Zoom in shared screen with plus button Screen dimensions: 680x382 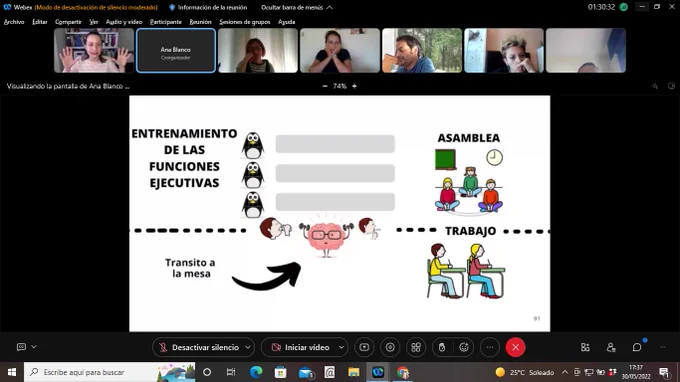coord(354,86)
